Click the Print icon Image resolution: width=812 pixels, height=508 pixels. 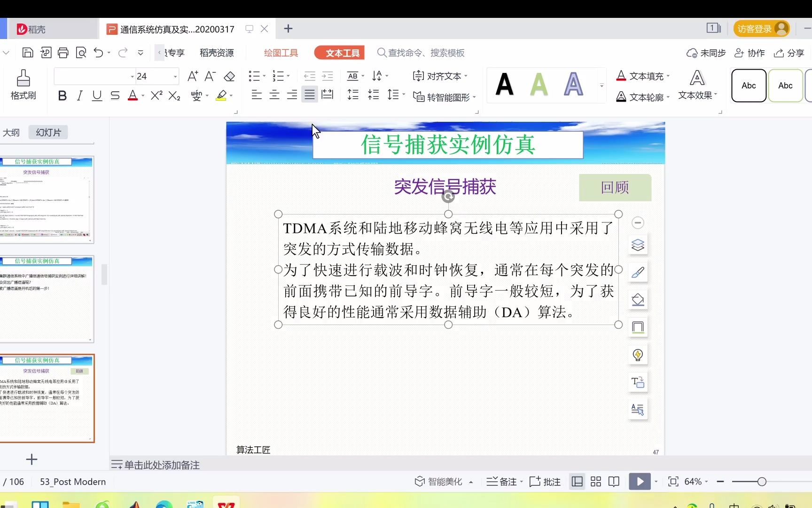63,53
